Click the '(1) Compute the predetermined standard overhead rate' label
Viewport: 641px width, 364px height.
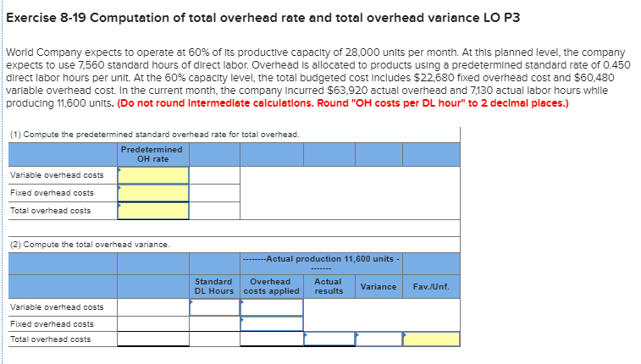pyautogui.click(x=155, y=135)
